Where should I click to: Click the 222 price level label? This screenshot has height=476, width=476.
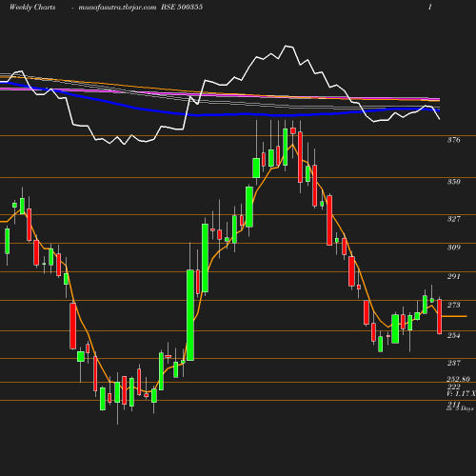click(453, 387)
